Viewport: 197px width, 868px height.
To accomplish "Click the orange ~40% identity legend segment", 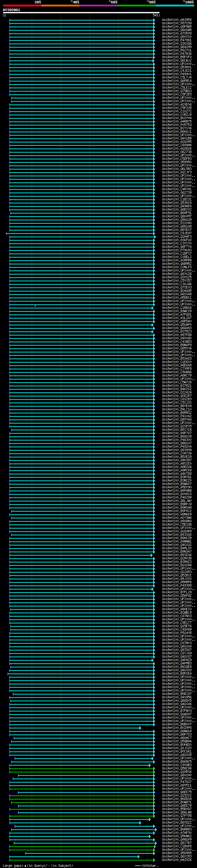I will click(x=60, y=6).
